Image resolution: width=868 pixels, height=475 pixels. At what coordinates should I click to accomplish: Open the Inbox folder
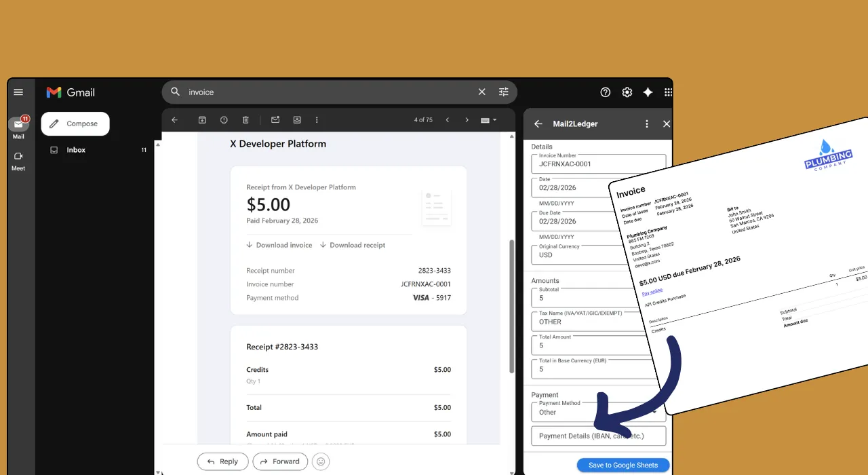pos(76,150)
